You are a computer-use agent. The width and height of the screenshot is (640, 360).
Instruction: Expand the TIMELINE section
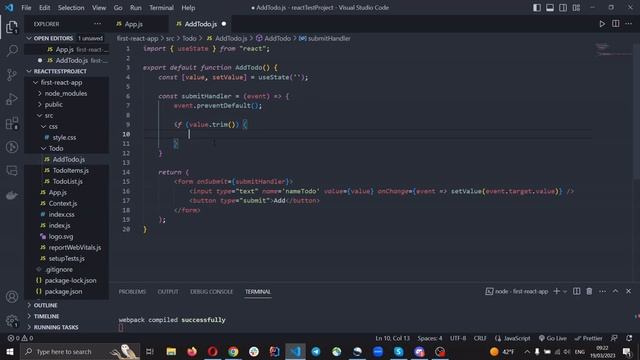[x=66, y=316]
